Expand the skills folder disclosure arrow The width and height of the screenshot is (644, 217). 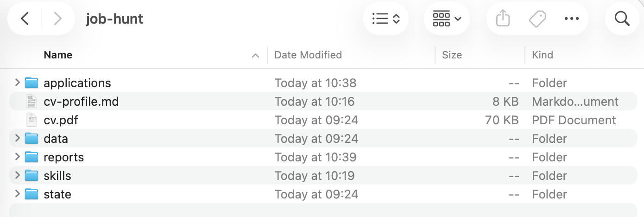point(17,175)
